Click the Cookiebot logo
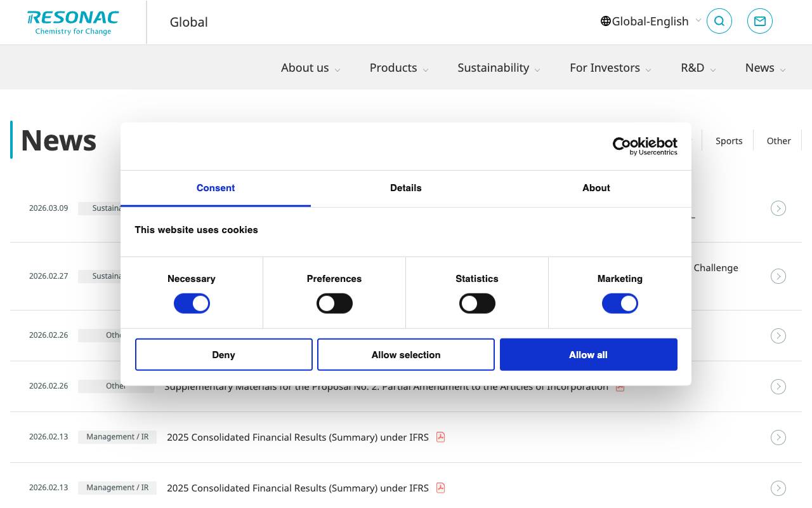 [x=645, y=145]
